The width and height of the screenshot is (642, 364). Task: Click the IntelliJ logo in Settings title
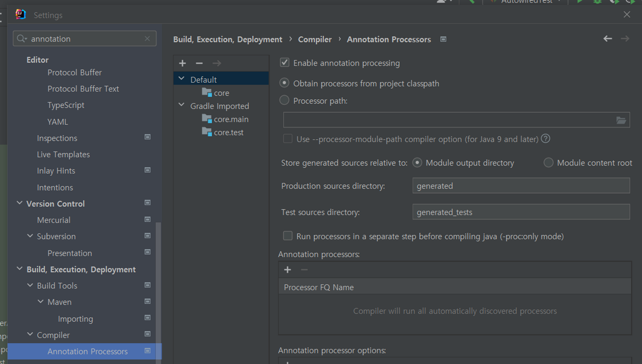20,14
